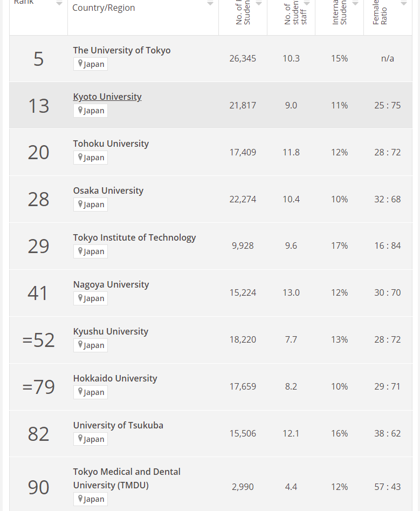Screen dimensions: 420x511
Task: Click the location pin under Tohoku University
Action: 80,158
